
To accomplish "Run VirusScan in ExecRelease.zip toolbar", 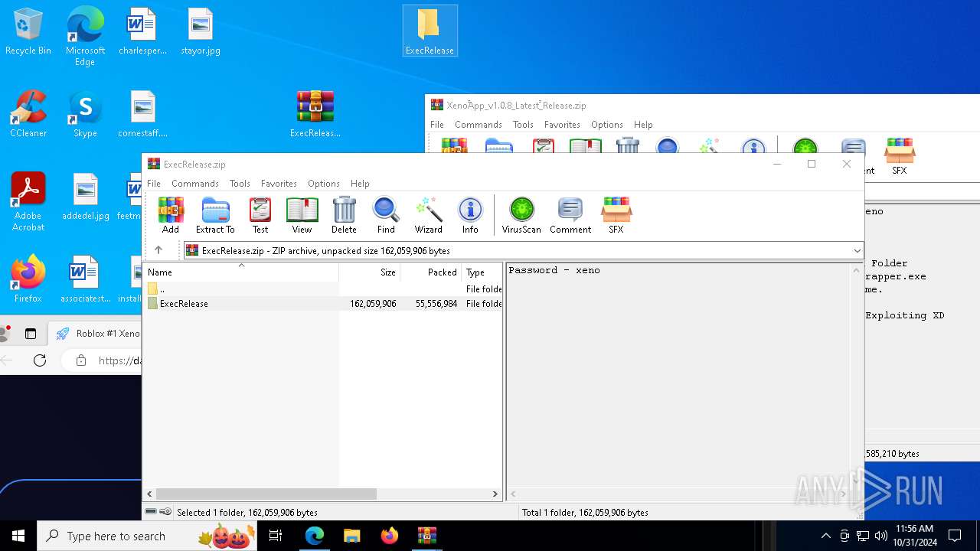I will click(521, 215).
